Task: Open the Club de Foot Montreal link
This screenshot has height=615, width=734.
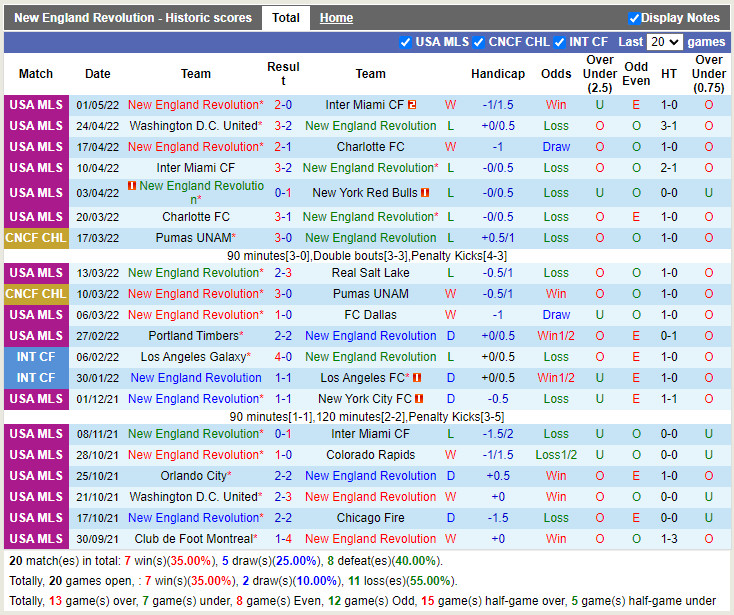Action: click(193, 539)
